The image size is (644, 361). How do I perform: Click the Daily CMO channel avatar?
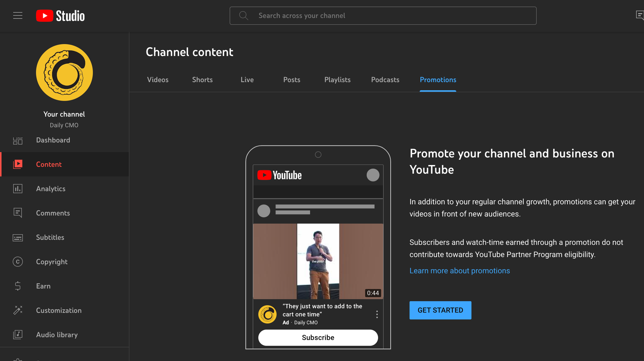point(64,72)
